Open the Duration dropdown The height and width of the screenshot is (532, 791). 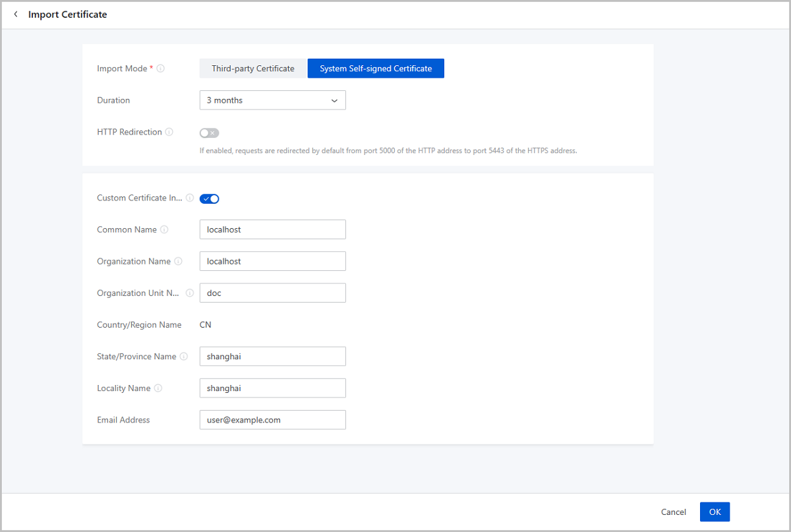272,100
